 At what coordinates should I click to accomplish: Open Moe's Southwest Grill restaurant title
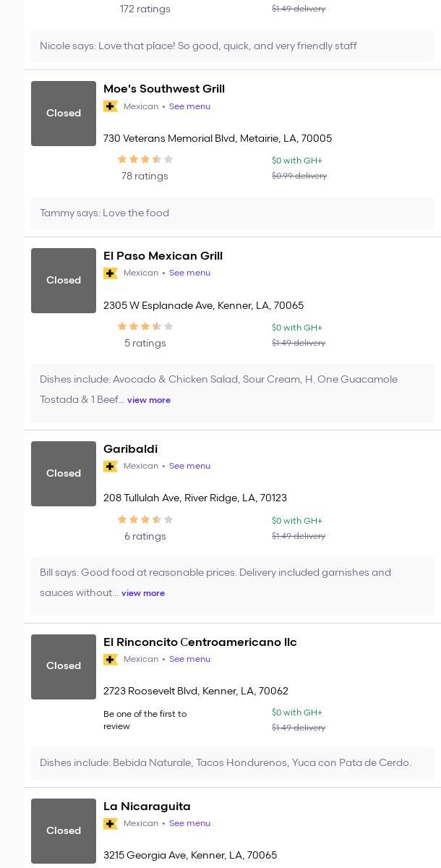coord(164,89)
